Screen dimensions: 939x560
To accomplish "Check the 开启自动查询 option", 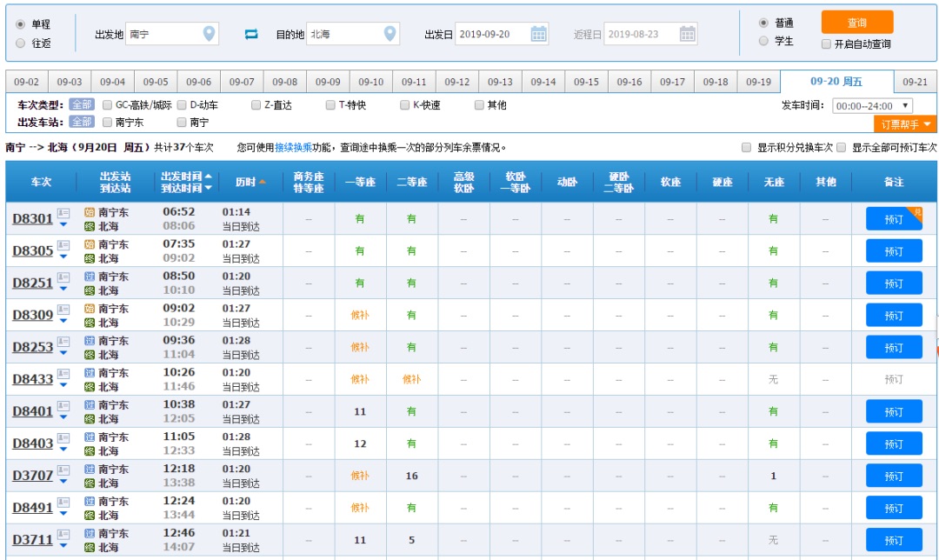I will [825, 45].
